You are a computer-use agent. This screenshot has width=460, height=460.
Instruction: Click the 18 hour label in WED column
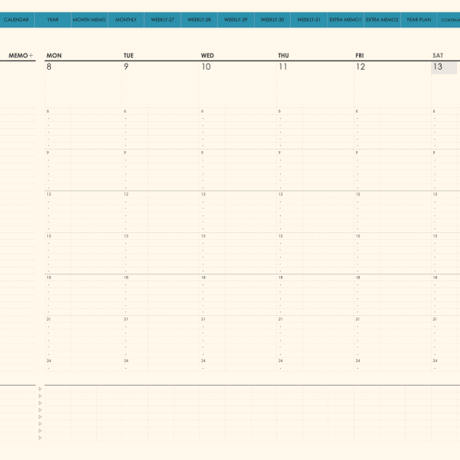coord(203,278)
